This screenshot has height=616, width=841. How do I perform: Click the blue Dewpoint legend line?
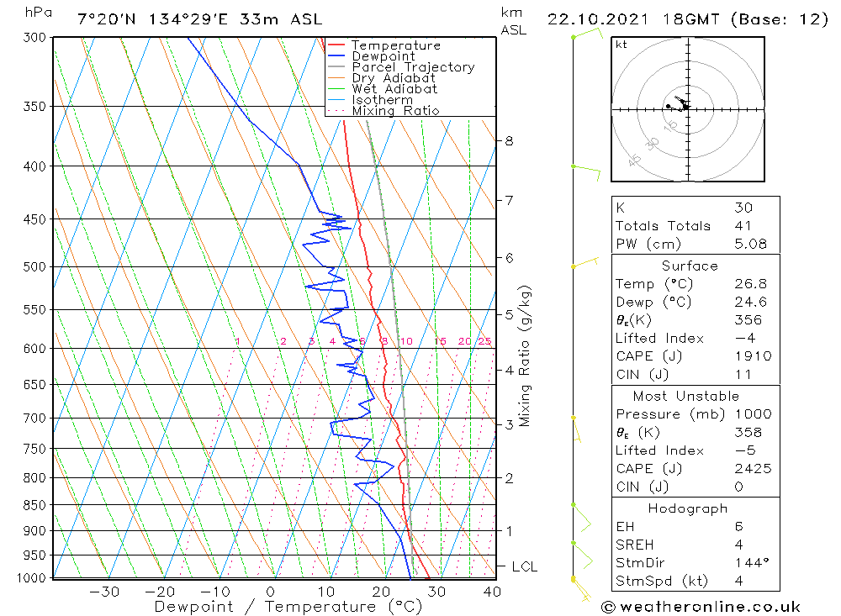(x=336, y=55)
